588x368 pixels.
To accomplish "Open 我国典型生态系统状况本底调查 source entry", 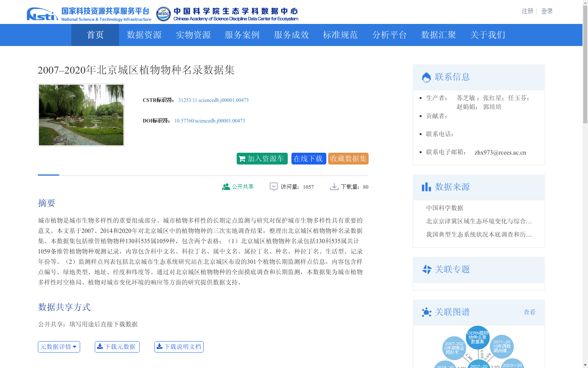I will [479, 234].
